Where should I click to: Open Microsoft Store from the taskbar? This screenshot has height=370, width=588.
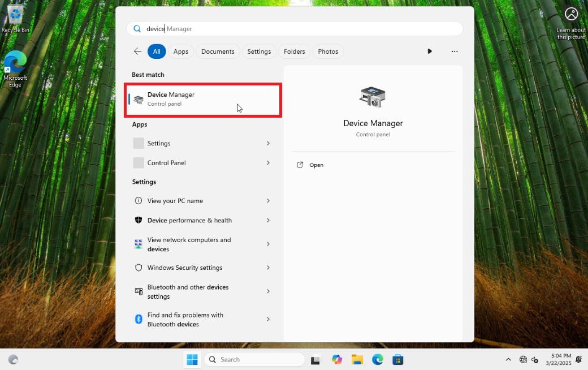[398, 359]
